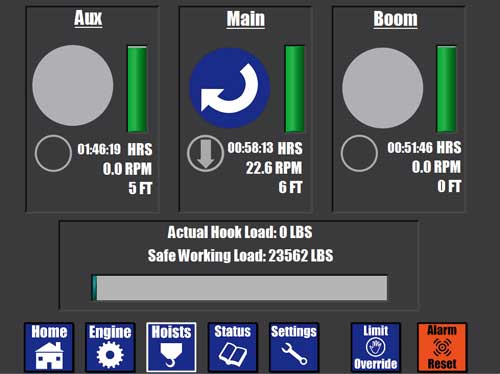Viewport: 500px width, 374px height.
Task: Click the Actual Hook Load: 0 LBS text
Action: tap(240, 232)
